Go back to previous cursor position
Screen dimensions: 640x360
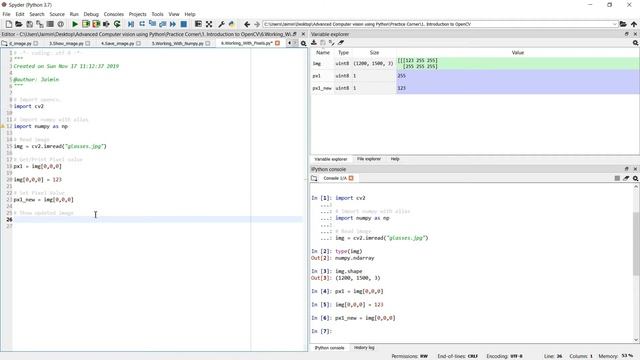247,24
